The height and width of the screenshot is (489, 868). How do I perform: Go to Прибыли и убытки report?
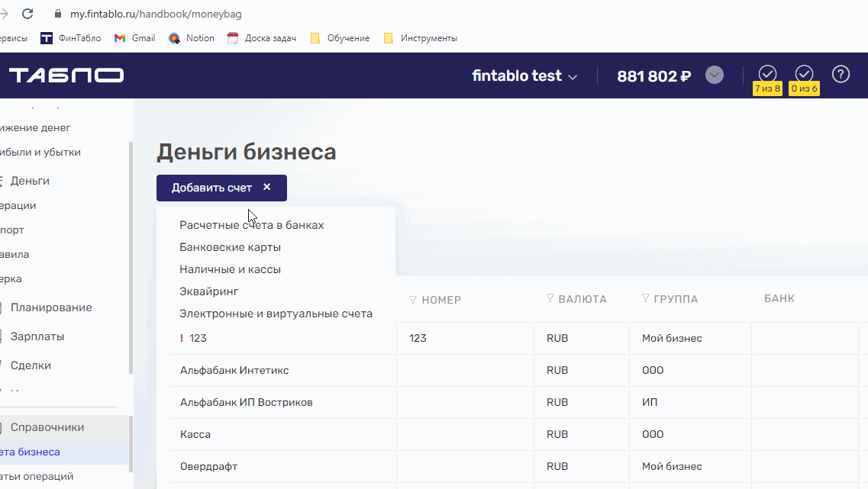[40, 152]
